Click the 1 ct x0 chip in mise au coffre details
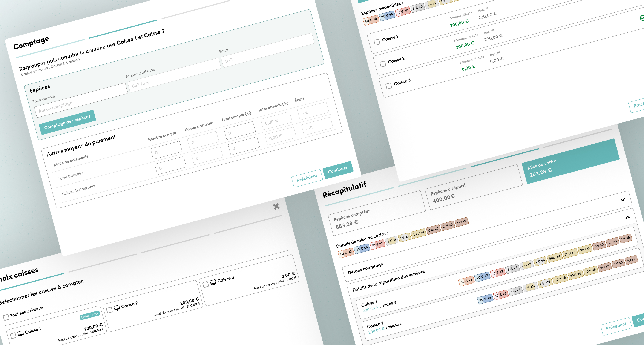Image resolution: width=644 pixels, height=345 pixels. click(x=462, y=222)
